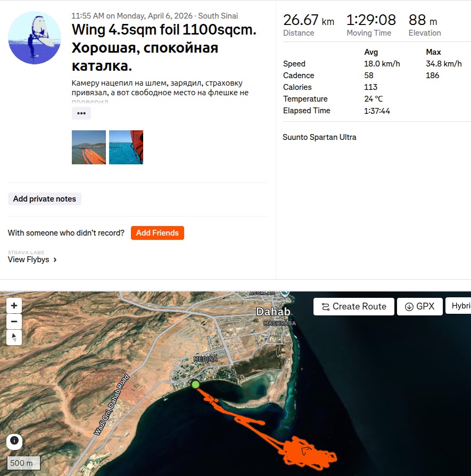Zoom in on the map with plus button

pyautogui.click(x=14, y=305)
